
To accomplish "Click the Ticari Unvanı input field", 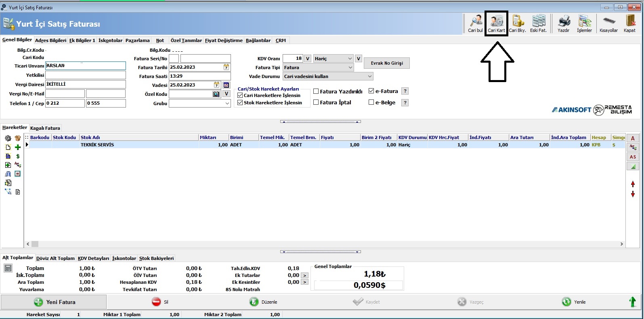I will 86,65.
